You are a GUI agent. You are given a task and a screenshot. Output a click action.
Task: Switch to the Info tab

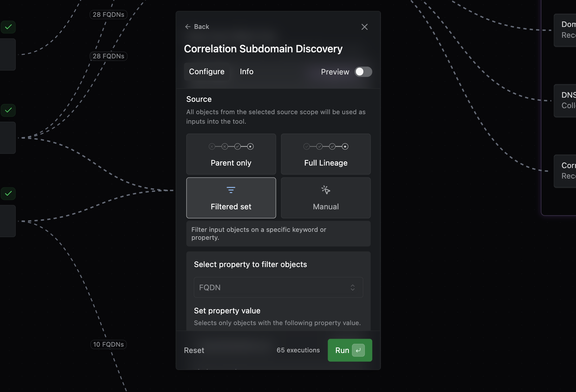click(x=246, y=72)
